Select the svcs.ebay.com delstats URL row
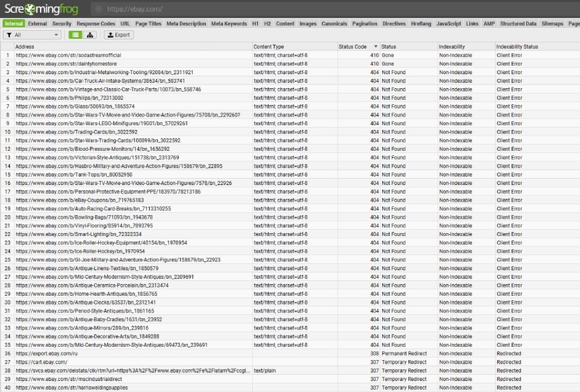The image size is (580, 392). 133,371
